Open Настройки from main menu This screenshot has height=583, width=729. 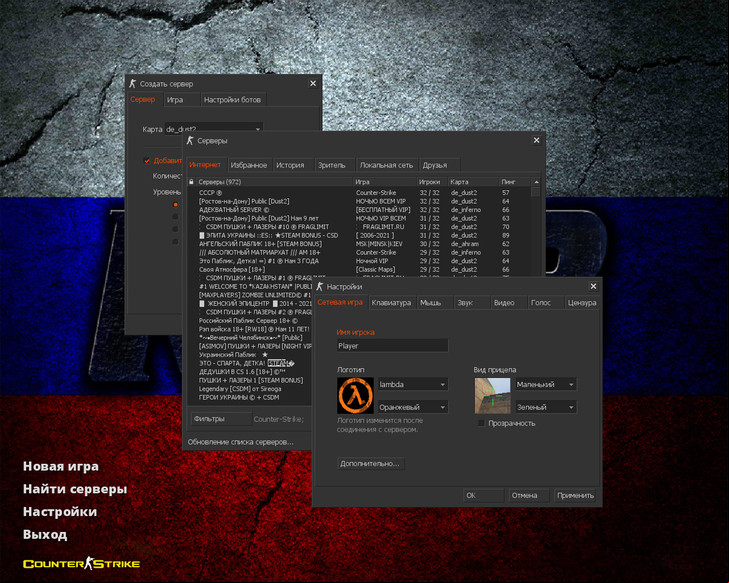tap(60, 512)
